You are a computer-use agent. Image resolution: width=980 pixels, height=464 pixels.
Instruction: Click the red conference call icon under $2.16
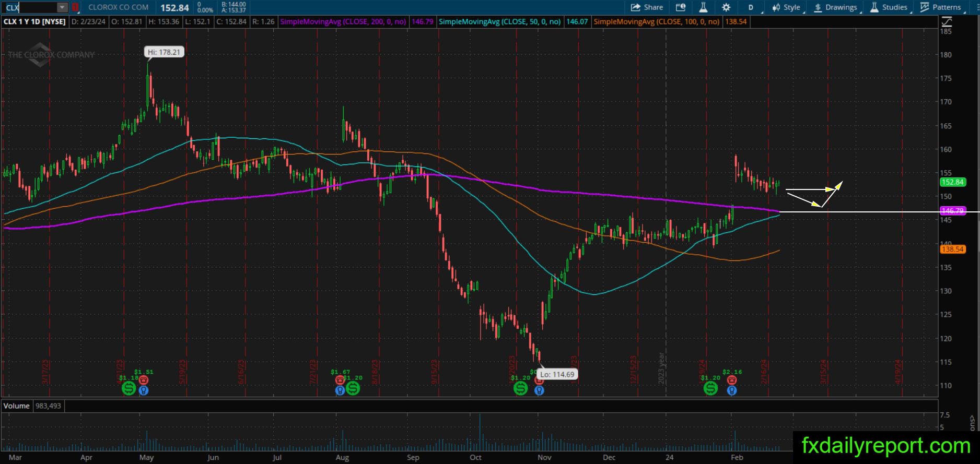(732, 380)
